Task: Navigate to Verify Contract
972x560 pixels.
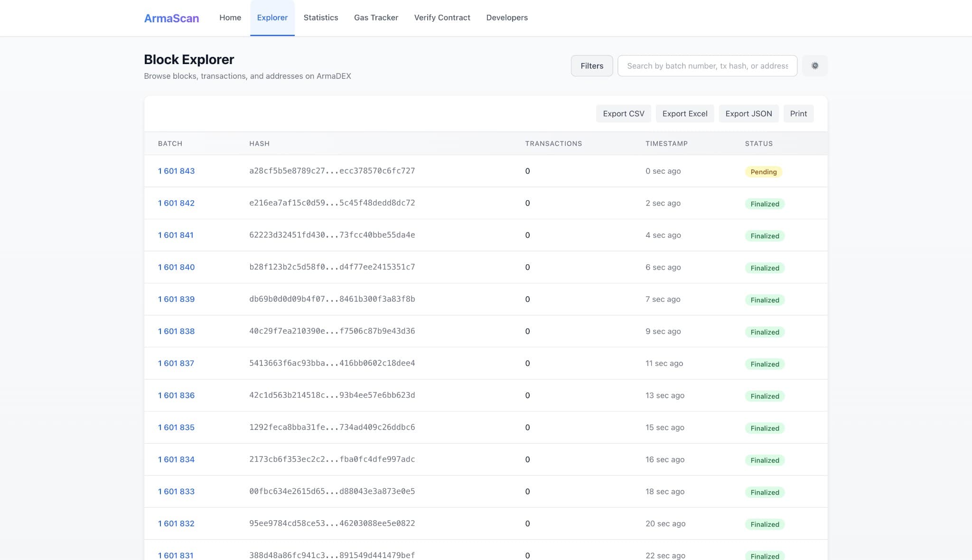Action: point(442,18)
